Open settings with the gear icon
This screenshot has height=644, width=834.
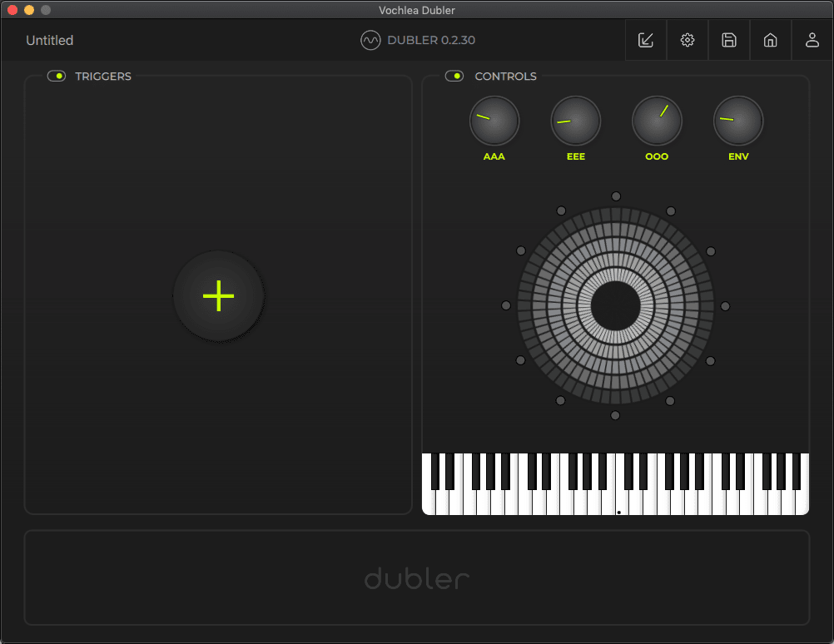(688, 40)
